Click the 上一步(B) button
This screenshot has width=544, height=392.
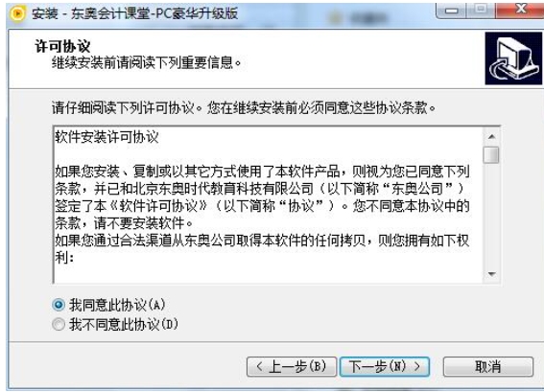[292, 366]
